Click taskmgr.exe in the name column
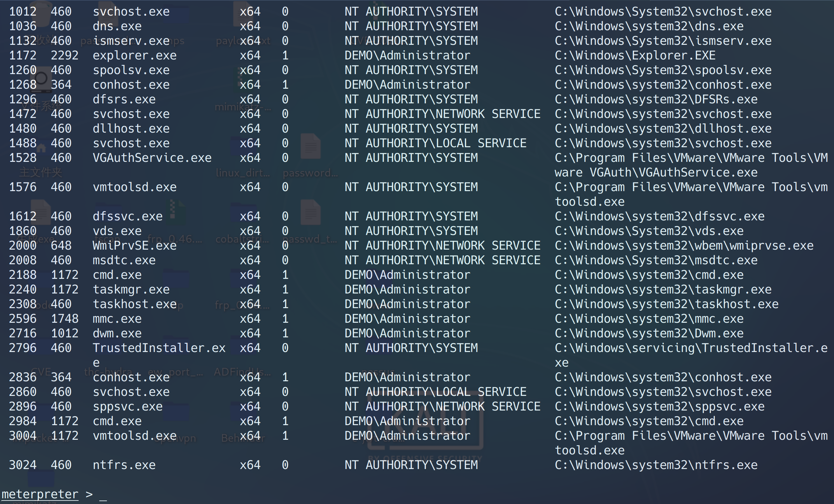The width and height of the screenshot is (834, 504). [x=131, y=290]
